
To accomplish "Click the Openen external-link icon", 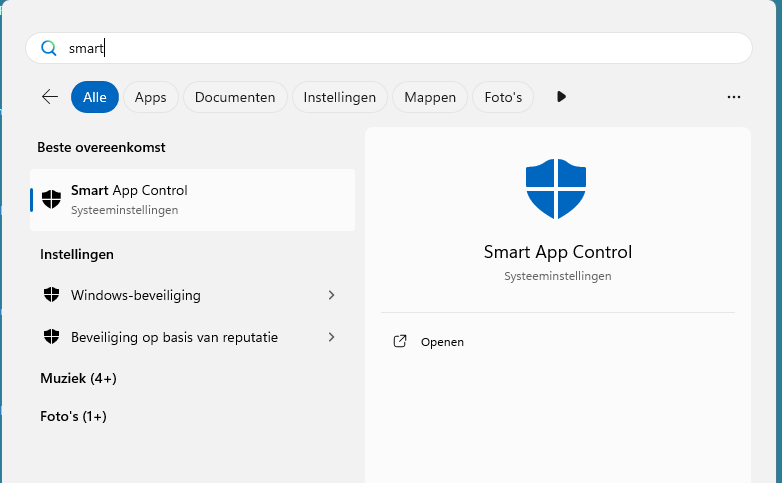I will coord(400,341).
